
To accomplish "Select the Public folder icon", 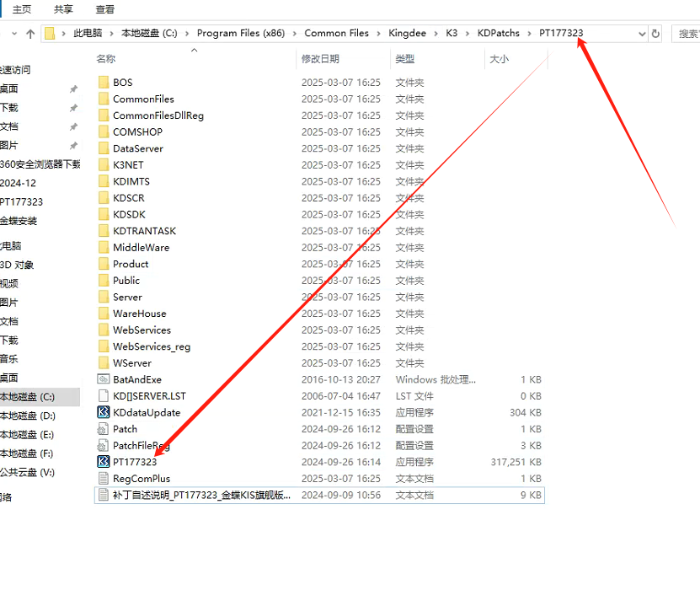I will click(104, 281).
